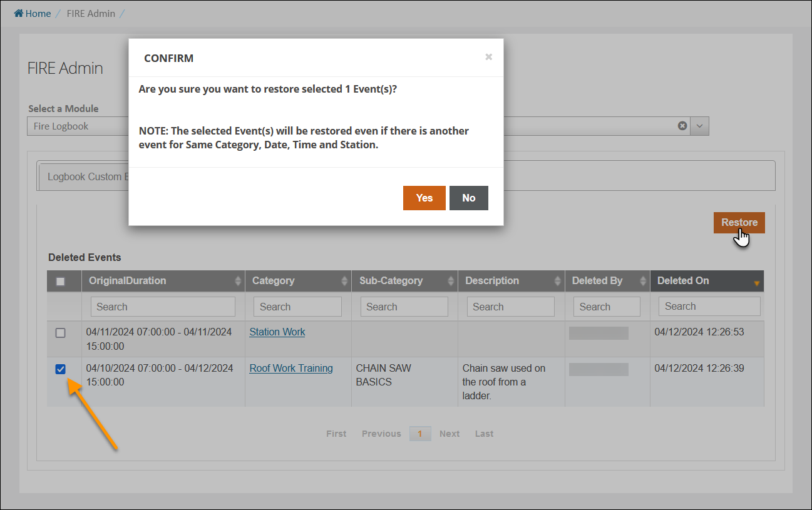Click the Restore button
This screenshot has height=510, width=812.
(739, 223)
